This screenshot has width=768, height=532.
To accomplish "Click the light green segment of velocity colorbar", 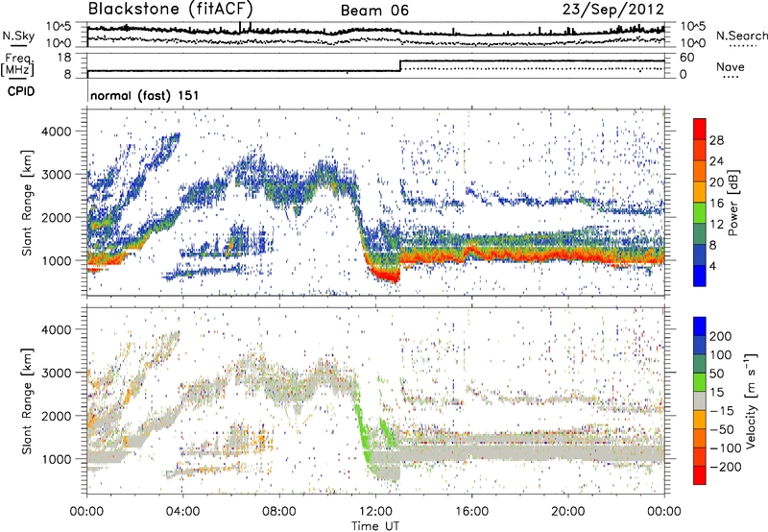I will (x=700, y=382).
